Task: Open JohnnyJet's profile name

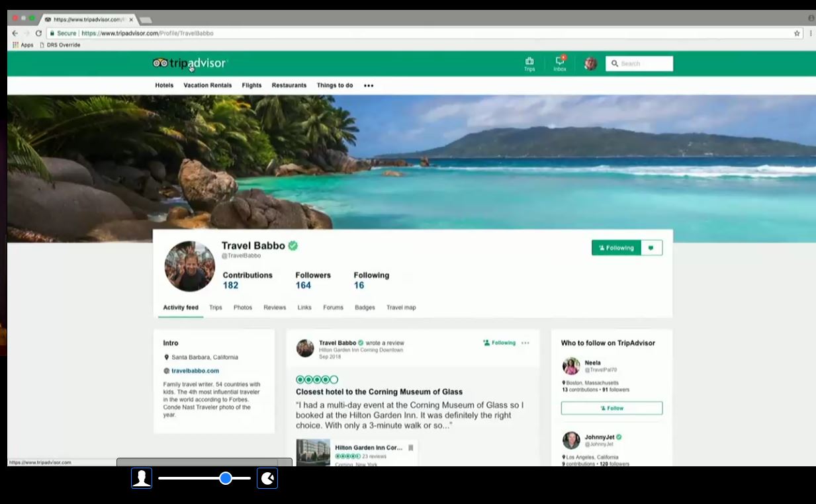Action: [x=600, y=437]
